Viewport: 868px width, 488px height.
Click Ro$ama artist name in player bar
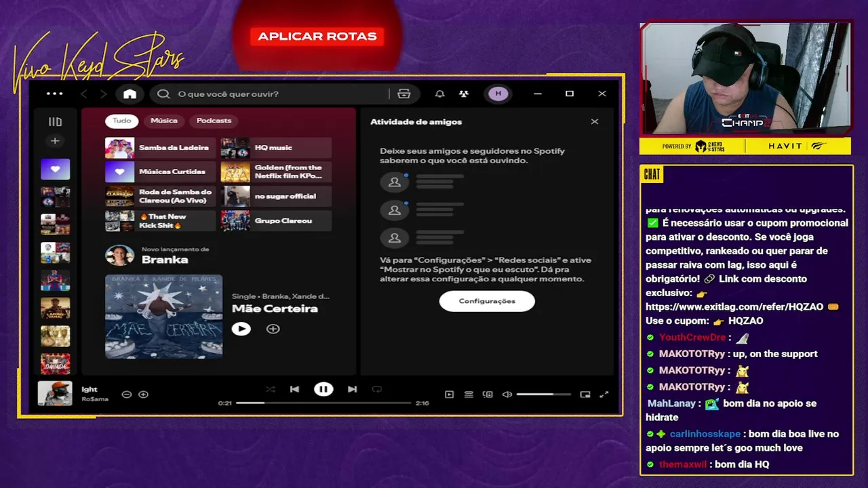tap(95, 399)
